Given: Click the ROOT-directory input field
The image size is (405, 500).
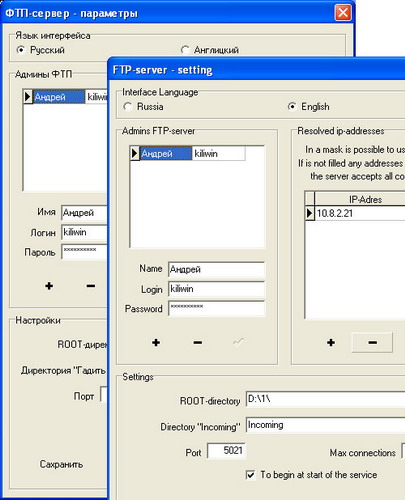Looking at the screenshot, I should click(x=325, y=399).
